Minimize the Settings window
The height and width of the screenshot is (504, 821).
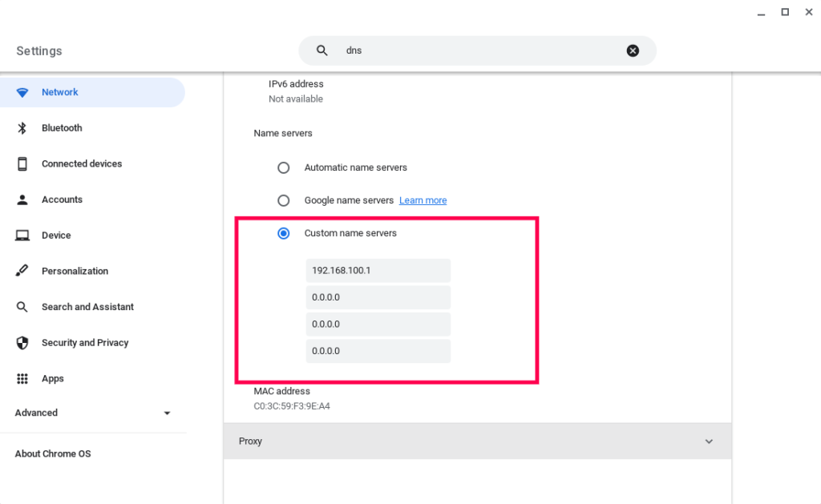coord(762,13)
